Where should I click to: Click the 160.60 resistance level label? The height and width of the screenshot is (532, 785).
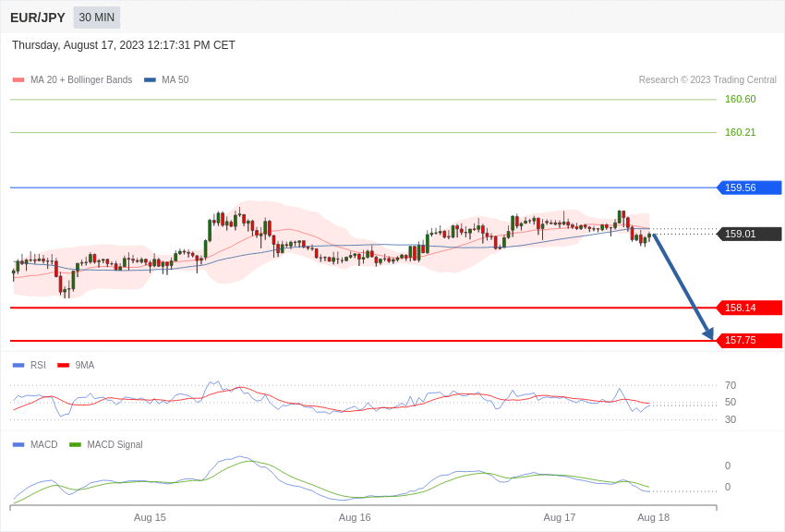(741, 99)
